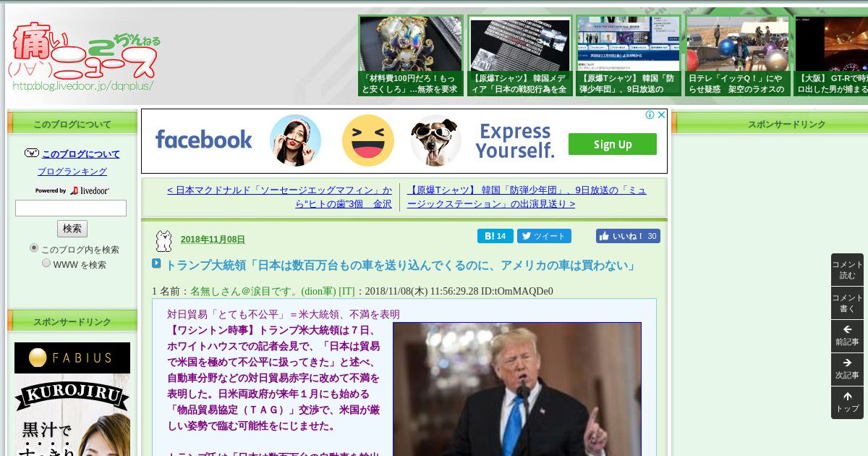Image resolution: width=868 pixels, height=456 pixels.
Task: Click the blog search text field
Action: 71,208
